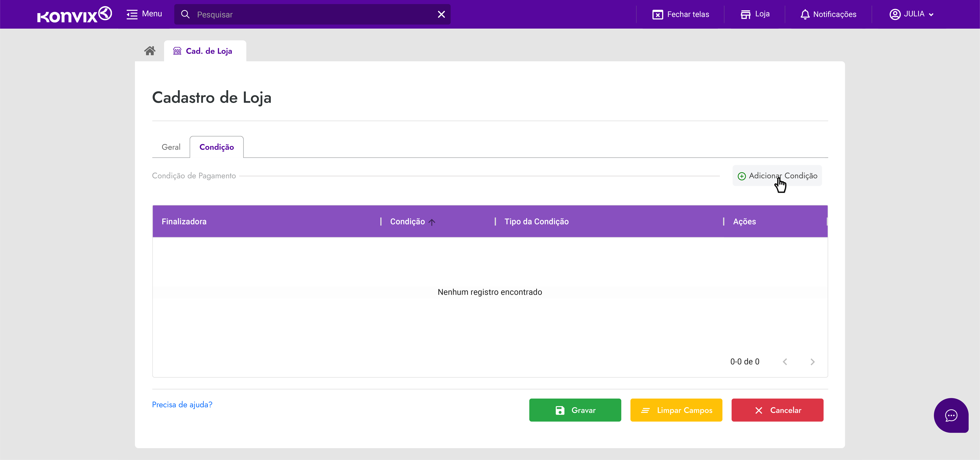The width and height of the screenshot is (980, 460).
Task: Expand the JULIA user dropdown
Action: click(911, 14)
